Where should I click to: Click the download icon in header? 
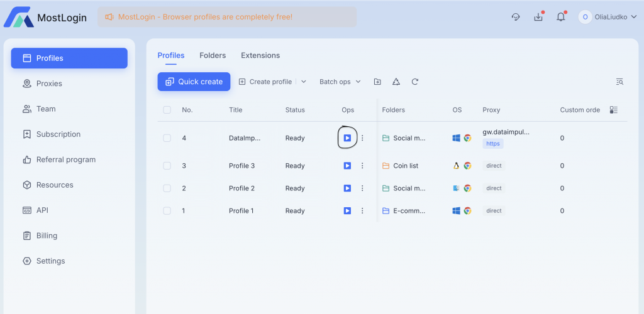click(x=538, y=17)
